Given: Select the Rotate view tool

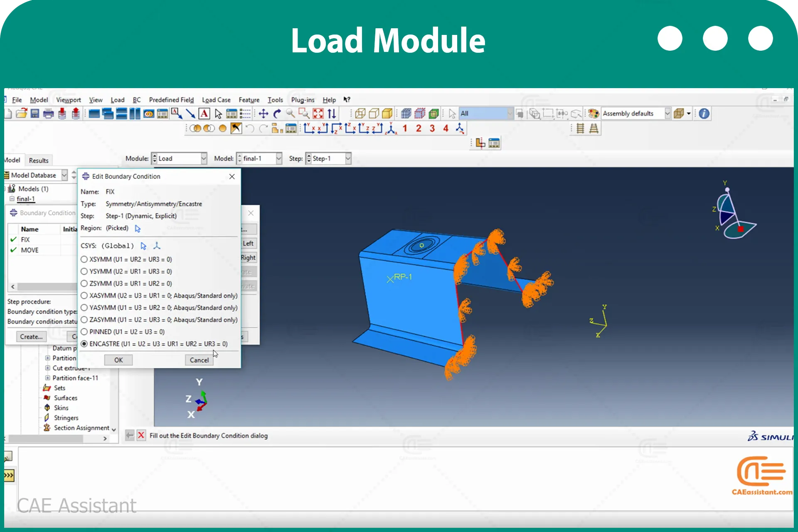Looking at the screenshot, I should pyautogui.click(x=277, y=113).
